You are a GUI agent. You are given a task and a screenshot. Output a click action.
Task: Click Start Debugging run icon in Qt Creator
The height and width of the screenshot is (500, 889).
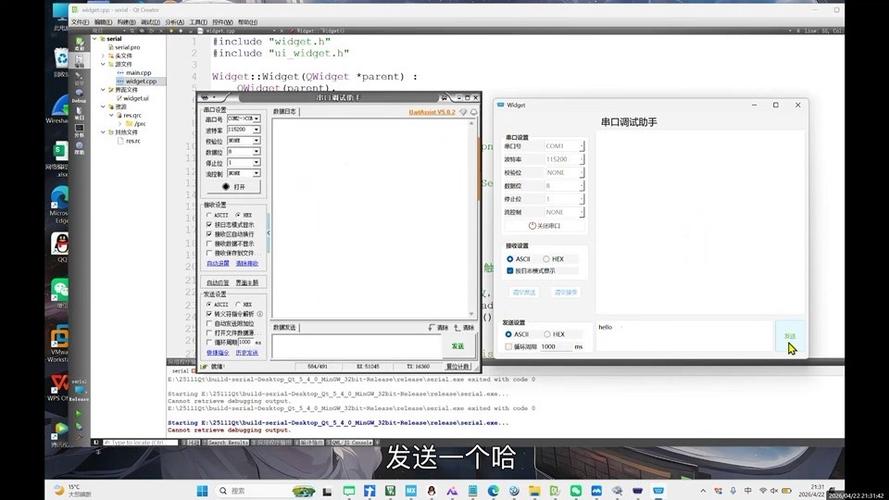[78, 426]
